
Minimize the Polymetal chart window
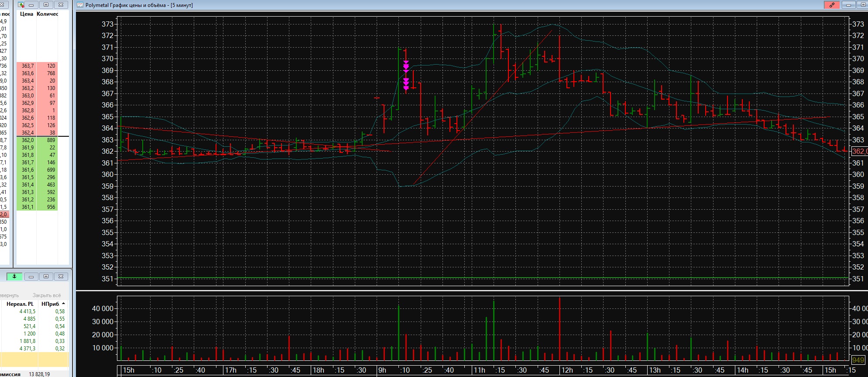(x=848, y=5)
